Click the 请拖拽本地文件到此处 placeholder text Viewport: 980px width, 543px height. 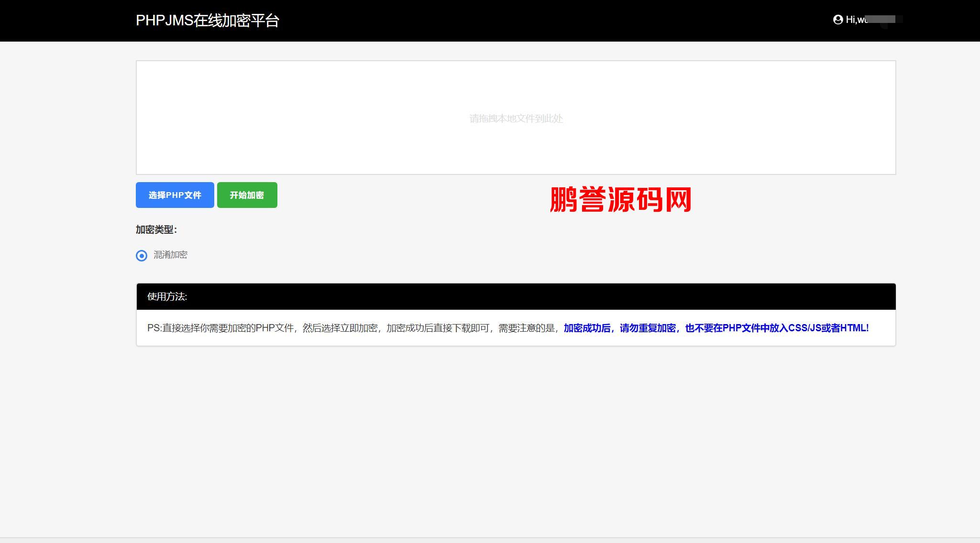tap(516, 119)
